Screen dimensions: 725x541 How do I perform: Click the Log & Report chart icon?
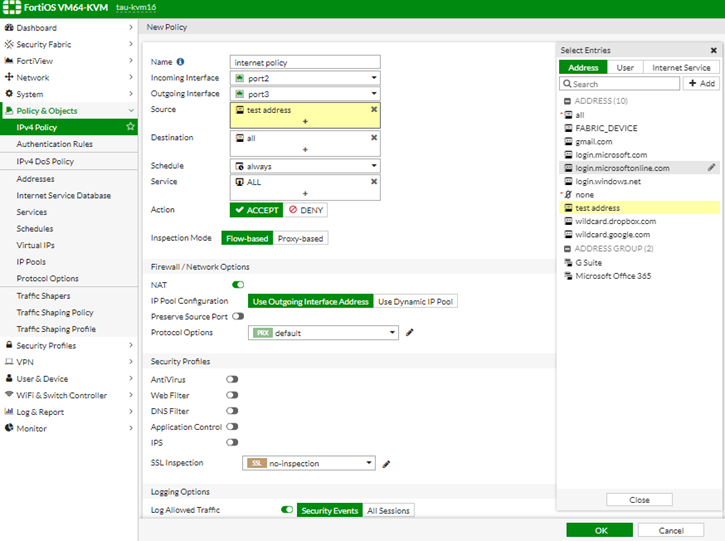click(x=9, y=411)
